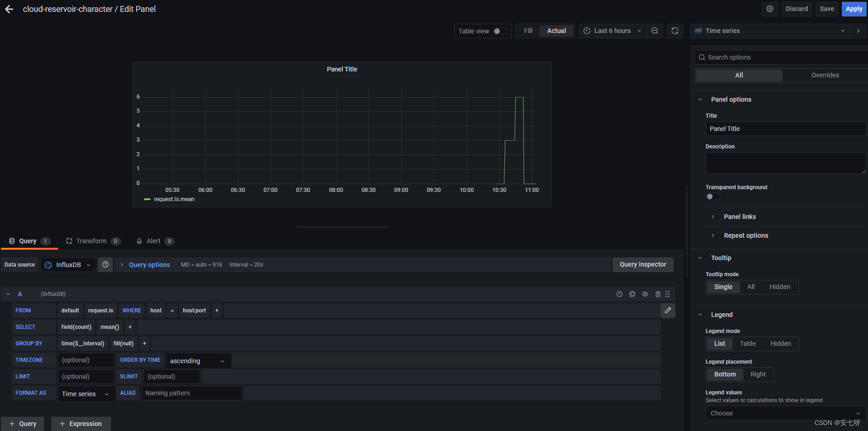This screenshot has height=431, width=868.
Task: Switch to Transform tab
Action: [94, 241]
